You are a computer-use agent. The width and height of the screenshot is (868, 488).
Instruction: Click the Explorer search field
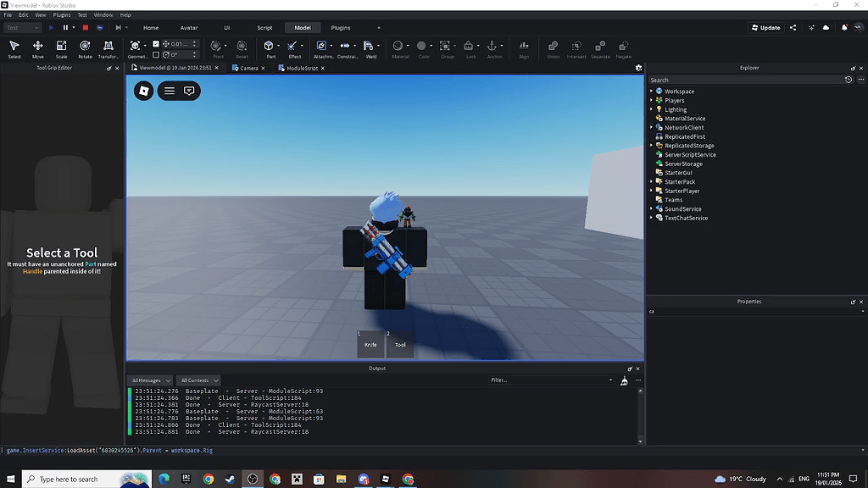[x=744, y=80]
